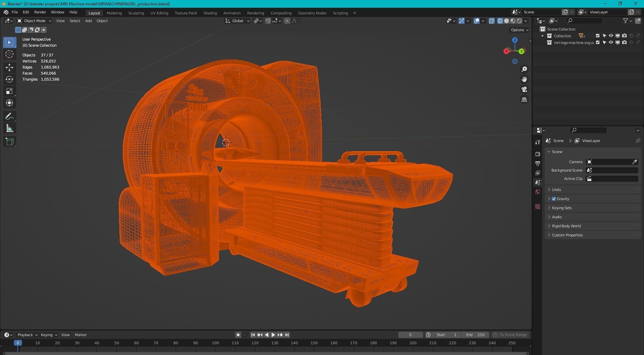
Task: Open the Render properties tab
Action: click(538, 154)
